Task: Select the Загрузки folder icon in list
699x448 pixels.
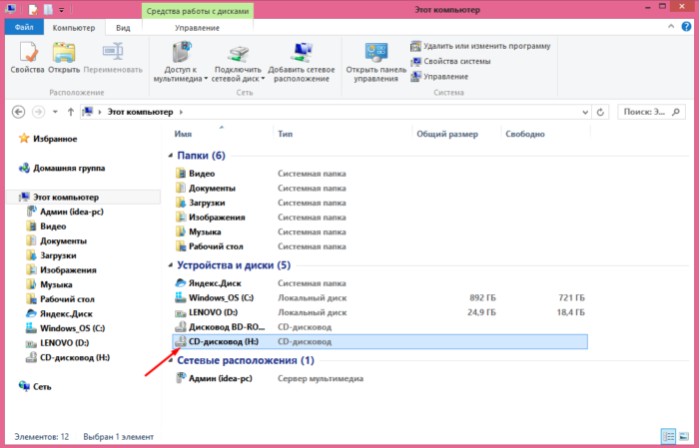Action: tap(181, 203)
